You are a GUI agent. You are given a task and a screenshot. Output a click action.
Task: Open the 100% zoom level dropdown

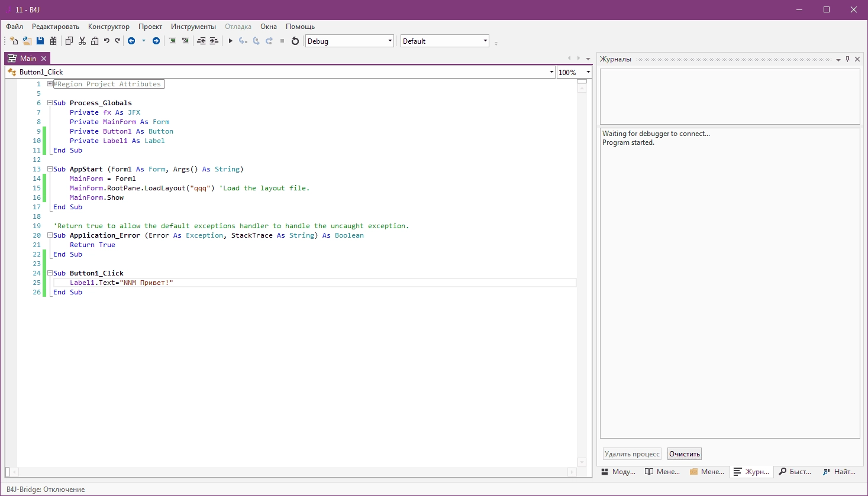(588, 72)
